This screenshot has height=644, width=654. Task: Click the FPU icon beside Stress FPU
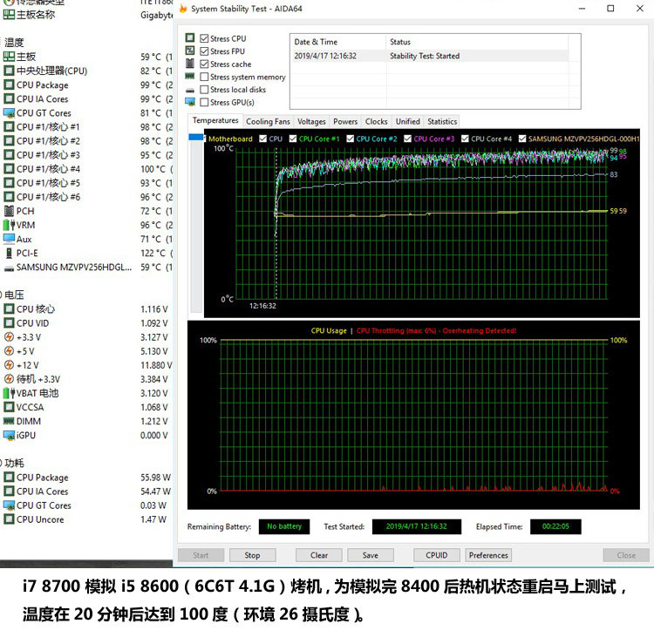(x=190, y=51)
